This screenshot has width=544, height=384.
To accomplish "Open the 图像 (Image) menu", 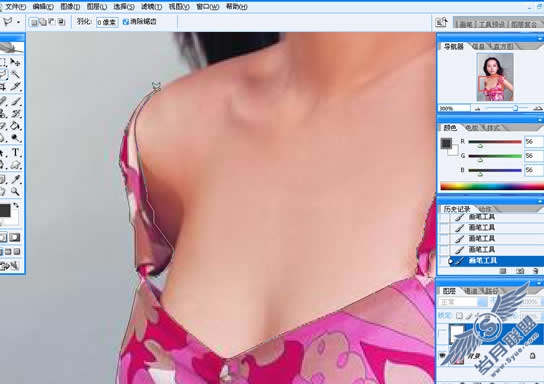I will [70, 7].
